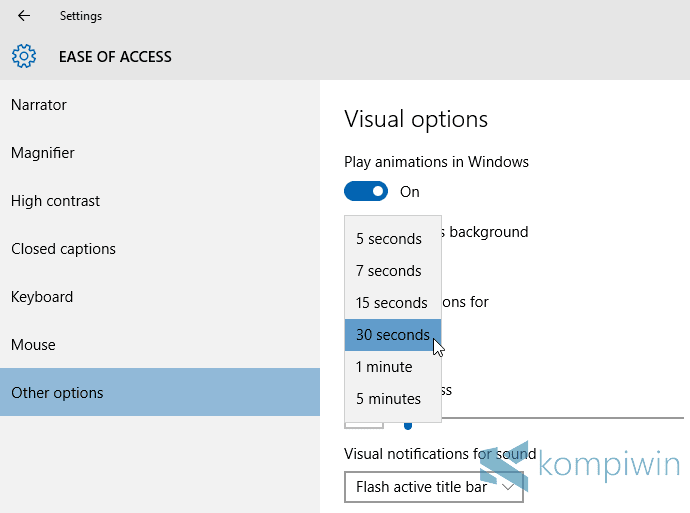Click the Ease of Access gear icon
Viewport: 690px width, 513px height.
pyautogui.click(x=24, y=56)
